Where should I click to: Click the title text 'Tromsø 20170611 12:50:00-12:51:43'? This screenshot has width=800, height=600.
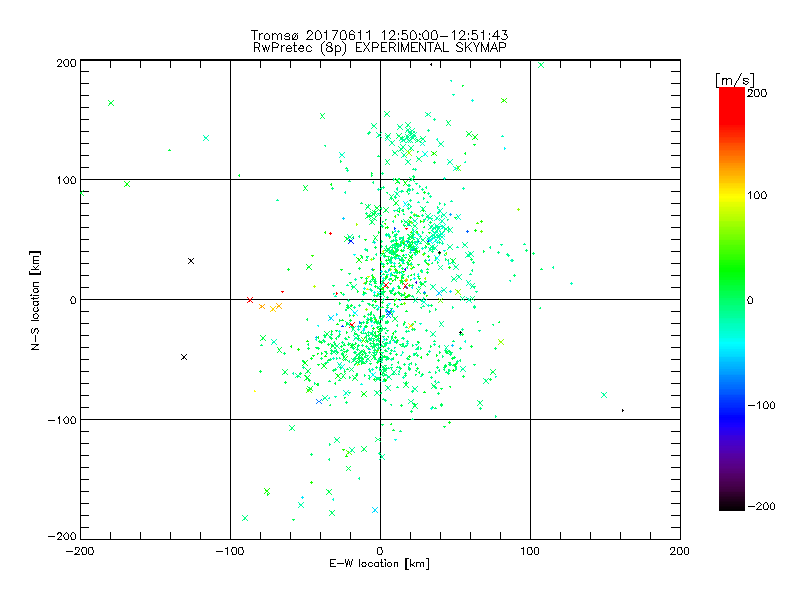380,35
